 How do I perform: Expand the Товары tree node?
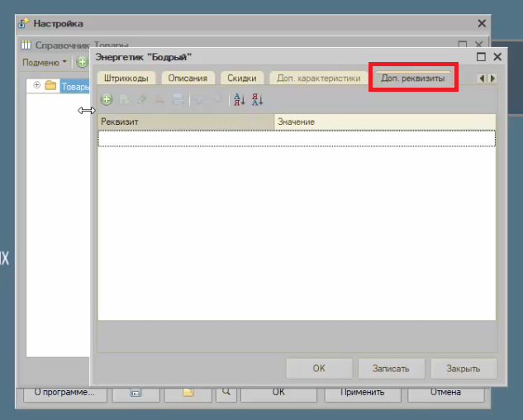36,85
